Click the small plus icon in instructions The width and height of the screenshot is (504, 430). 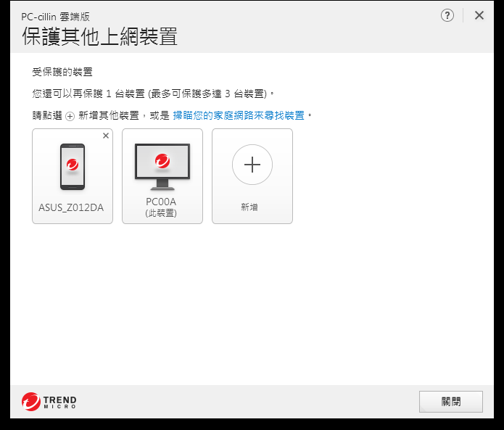70,116
